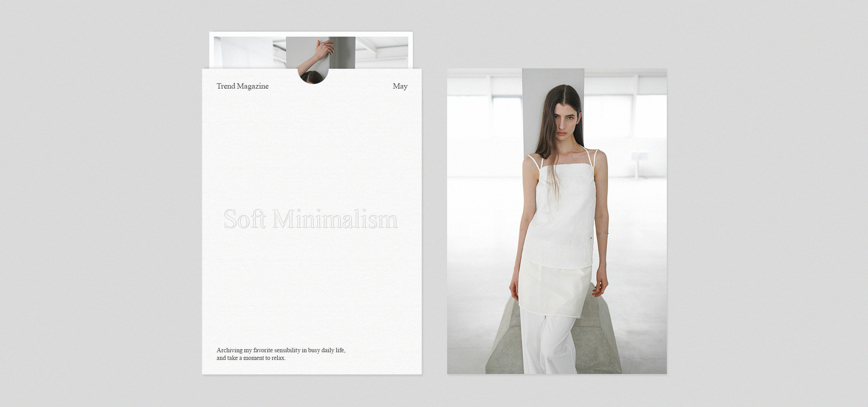Select the white trousers in the portrait

point(547,344)
